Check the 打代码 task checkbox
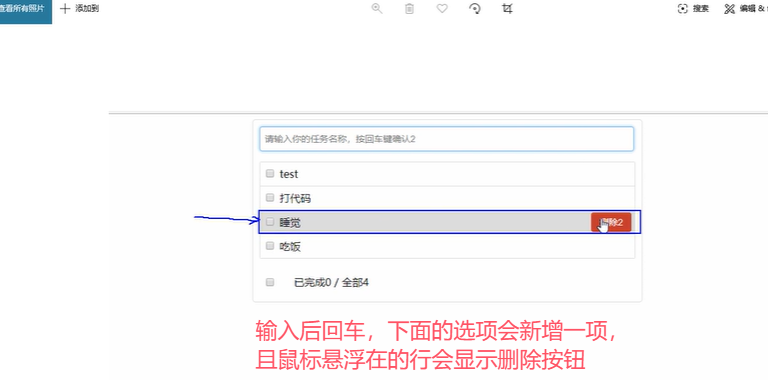The image size is (768, 380). coord(270,197)
